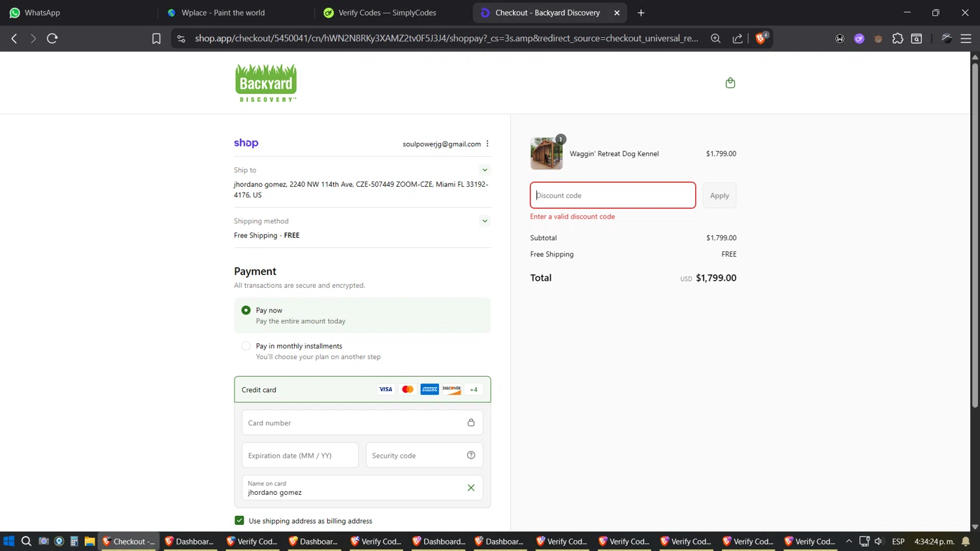Open the notifications bell
Screen dimensions: 980x551
point(966,541)
